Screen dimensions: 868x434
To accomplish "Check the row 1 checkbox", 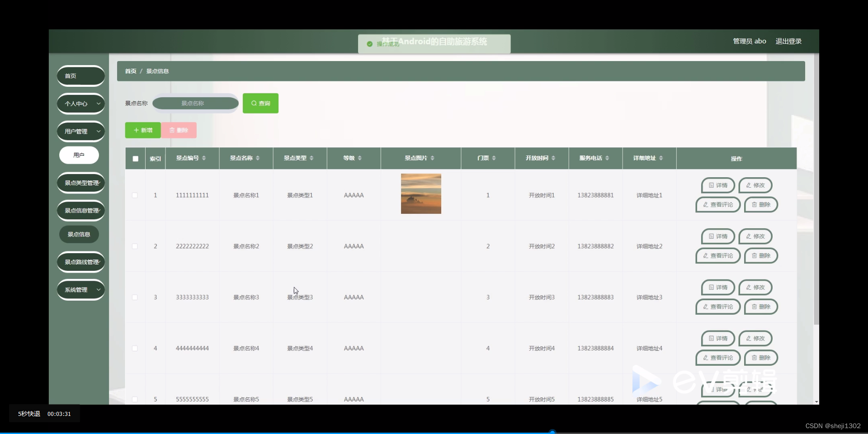I will [135, 195].
